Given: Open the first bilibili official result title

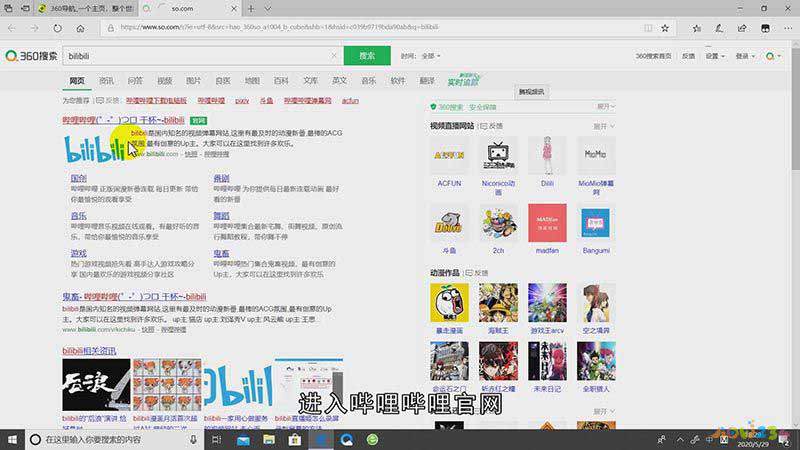Looking at the screenshot, I should tap(123, 120).
